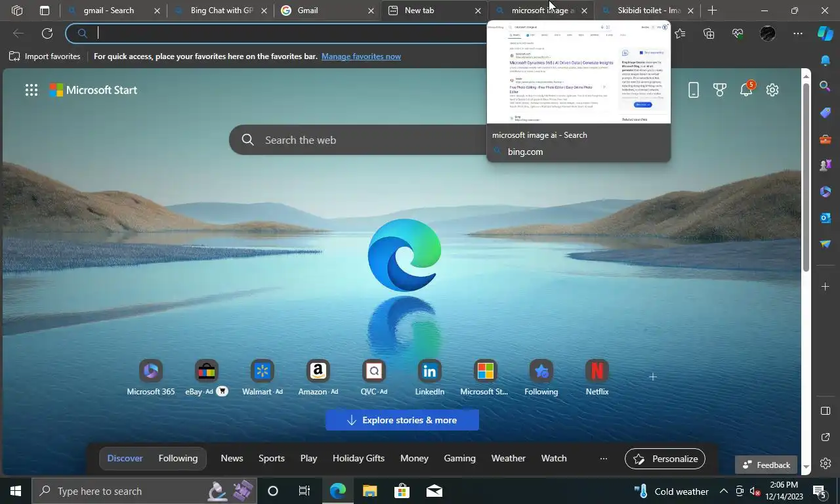Open the Workspaces icon in title bar

pyautogui.click(x=17, y=10)
